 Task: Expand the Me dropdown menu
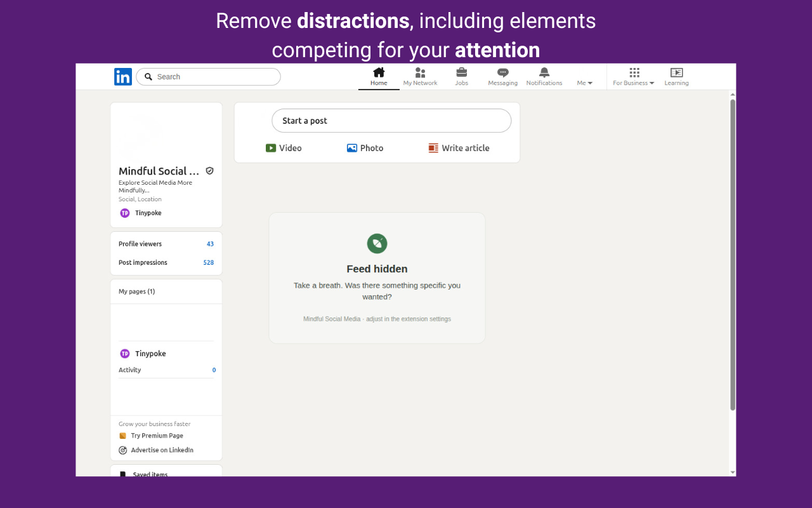point(584,83)
